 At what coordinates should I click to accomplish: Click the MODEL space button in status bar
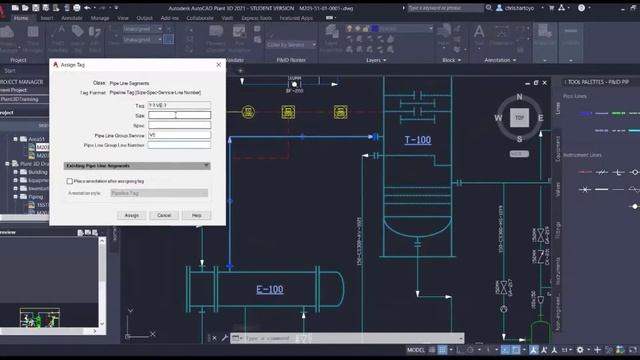tap(416, 350)
